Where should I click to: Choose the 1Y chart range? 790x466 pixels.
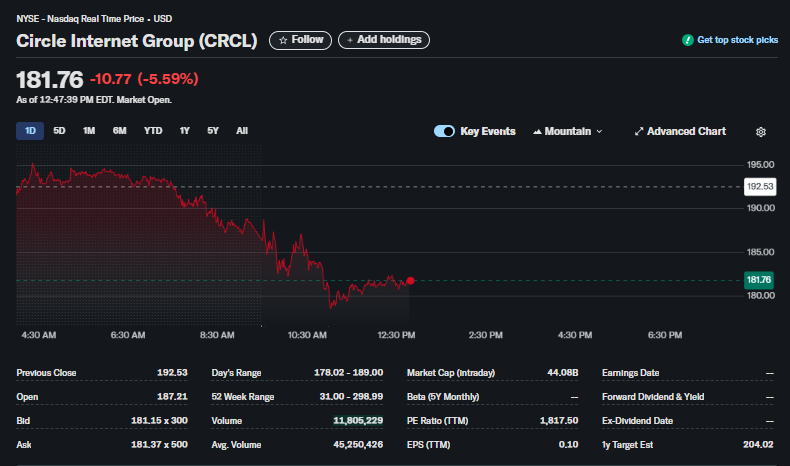pyautogui.click(x=184, y=130)
